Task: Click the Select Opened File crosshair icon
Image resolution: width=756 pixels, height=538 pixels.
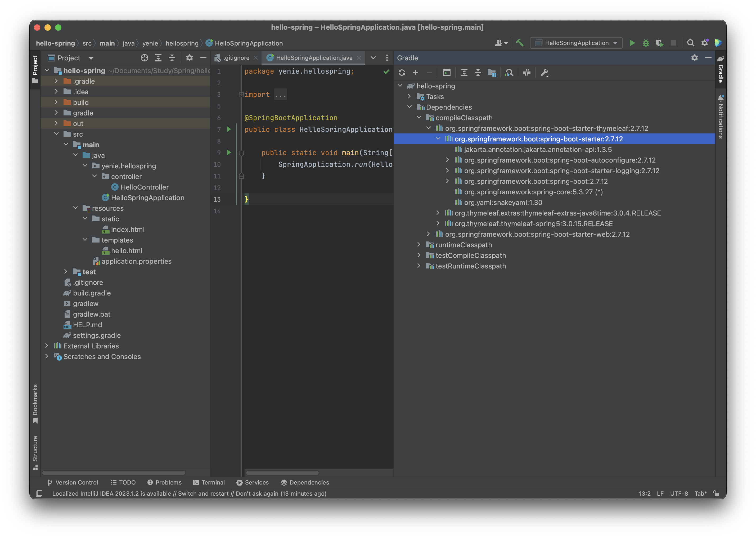Action: [144, 58]
